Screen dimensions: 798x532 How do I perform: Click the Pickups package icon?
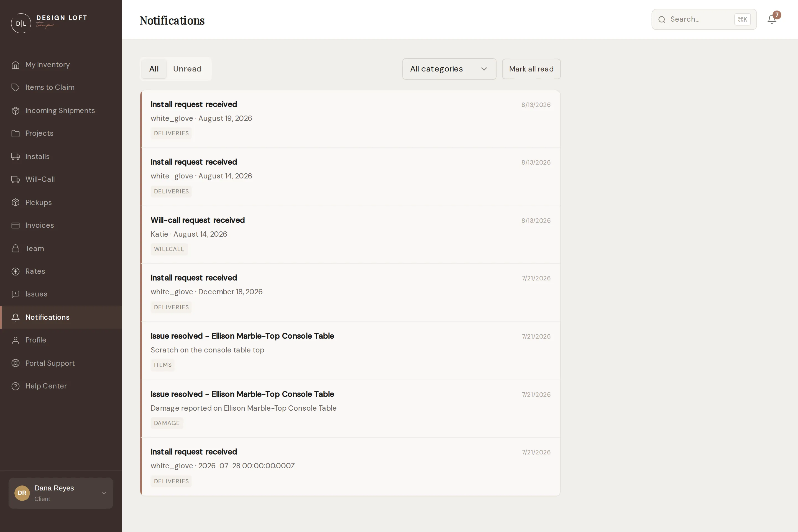15,203
